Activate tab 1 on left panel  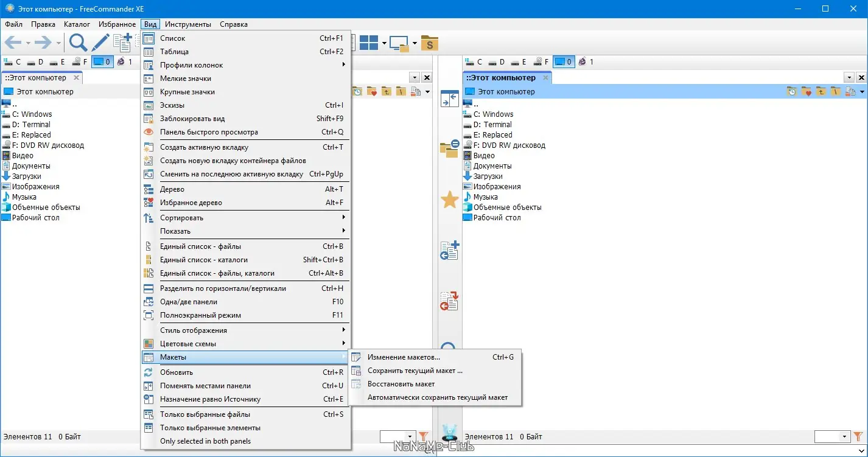[x=126, y=61]
